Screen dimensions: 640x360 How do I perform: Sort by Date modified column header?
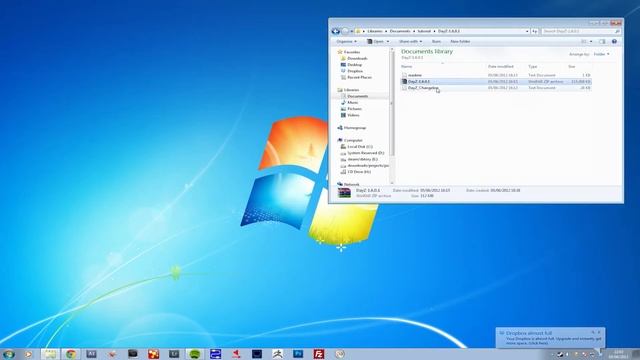tap(500, 67)
